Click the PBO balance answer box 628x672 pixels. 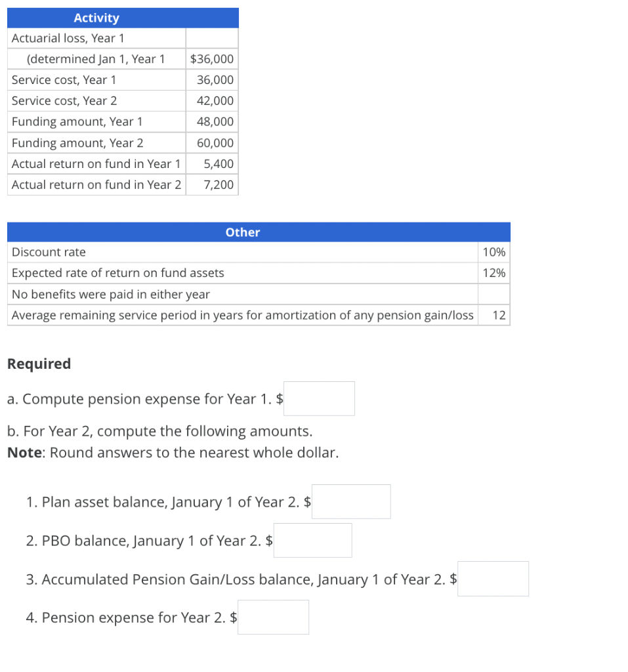pos(312,540)
